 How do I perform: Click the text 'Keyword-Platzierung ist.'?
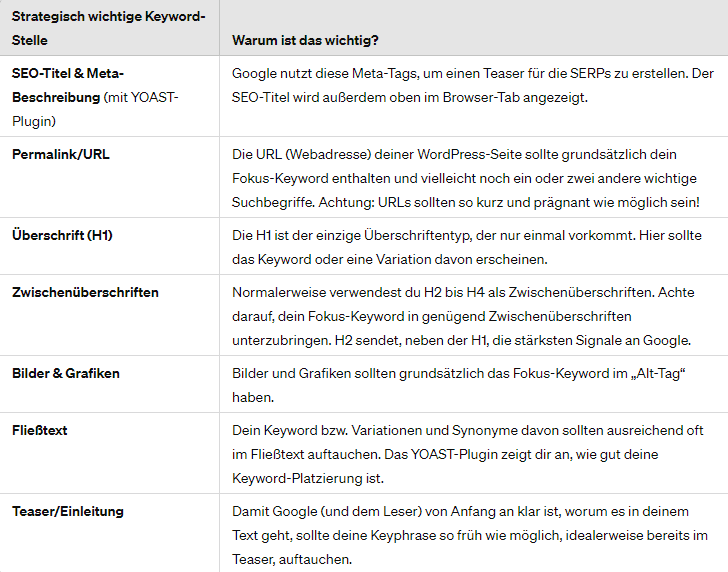(x=308, y=478)
